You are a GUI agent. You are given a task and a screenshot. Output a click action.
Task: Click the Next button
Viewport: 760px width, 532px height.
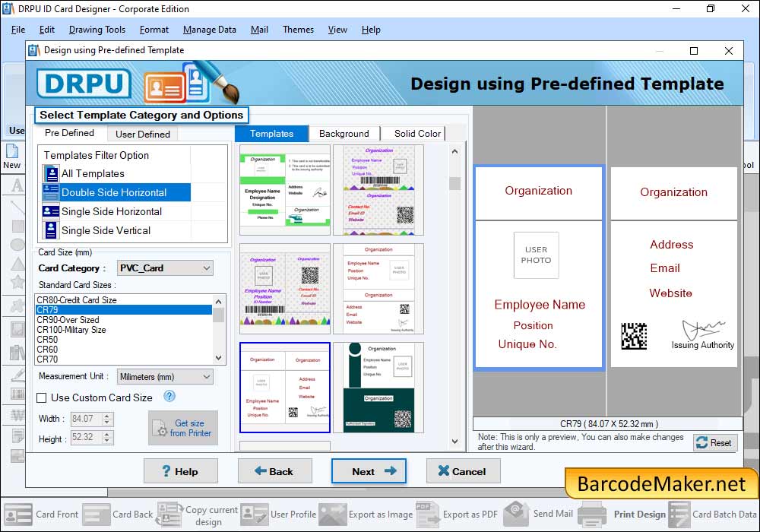[369, 471]
